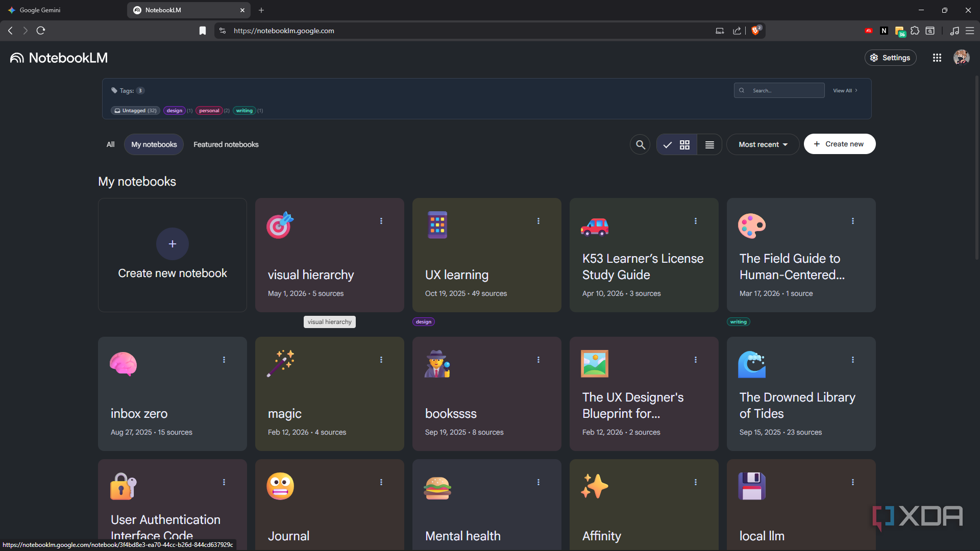980x551 pixels.
Task: Select the All tab
Action: coord(110,145)
